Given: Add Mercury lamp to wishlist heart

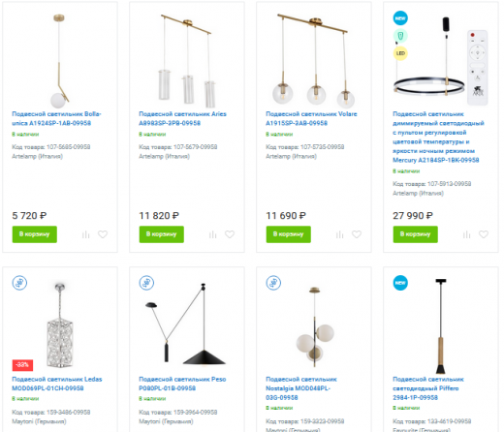Looking at the screenshot, I should [484, 234].
